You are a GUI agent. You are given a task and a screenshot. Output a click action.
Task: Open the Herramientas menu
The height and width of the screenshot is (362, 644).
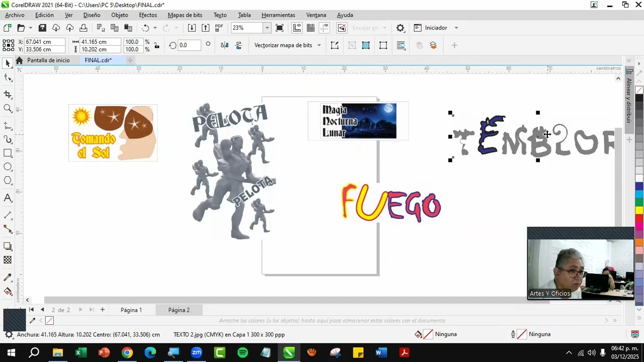(x=278, y=15)
